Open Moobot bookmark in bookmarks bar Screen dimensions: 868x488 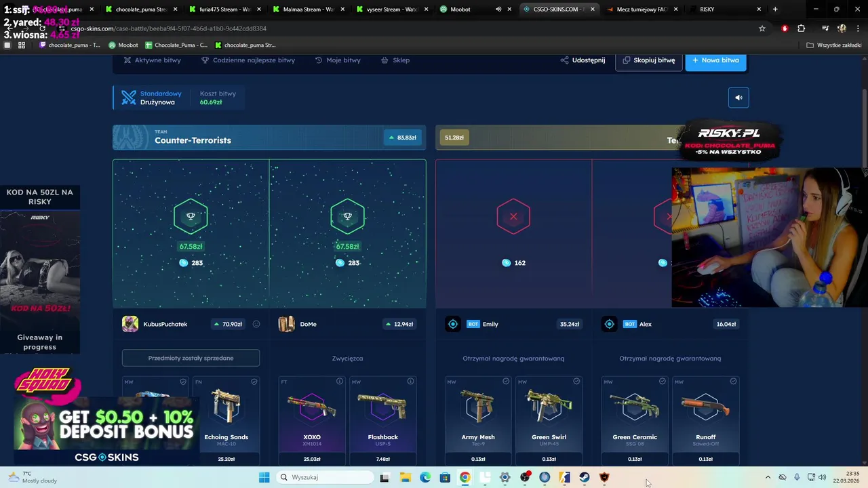tap(123, 45)
